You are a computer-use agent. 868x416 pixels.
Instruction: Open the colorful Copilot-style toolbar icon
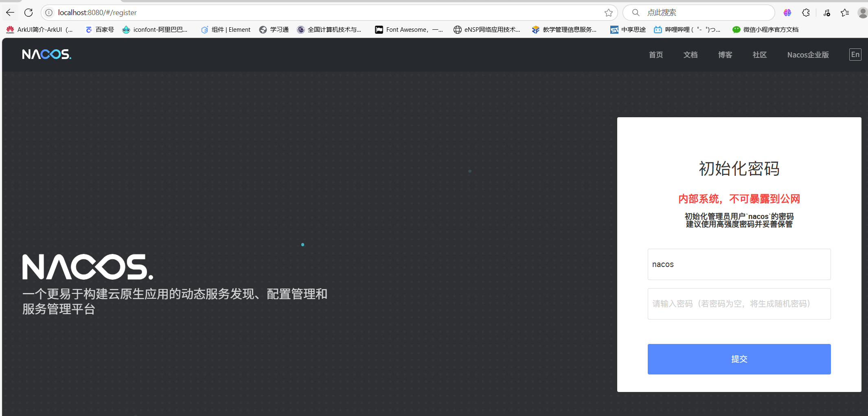[x=787, y=13]
